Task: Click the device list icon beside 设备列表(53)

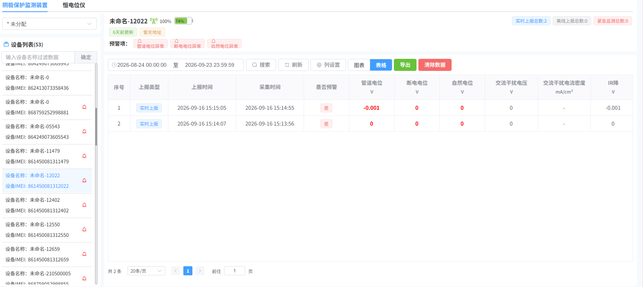Action: point(6,45)
